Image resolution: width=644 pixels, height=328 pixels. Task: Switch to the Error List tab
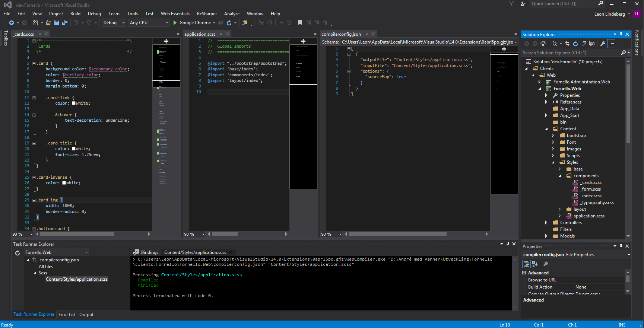[67, 315]
